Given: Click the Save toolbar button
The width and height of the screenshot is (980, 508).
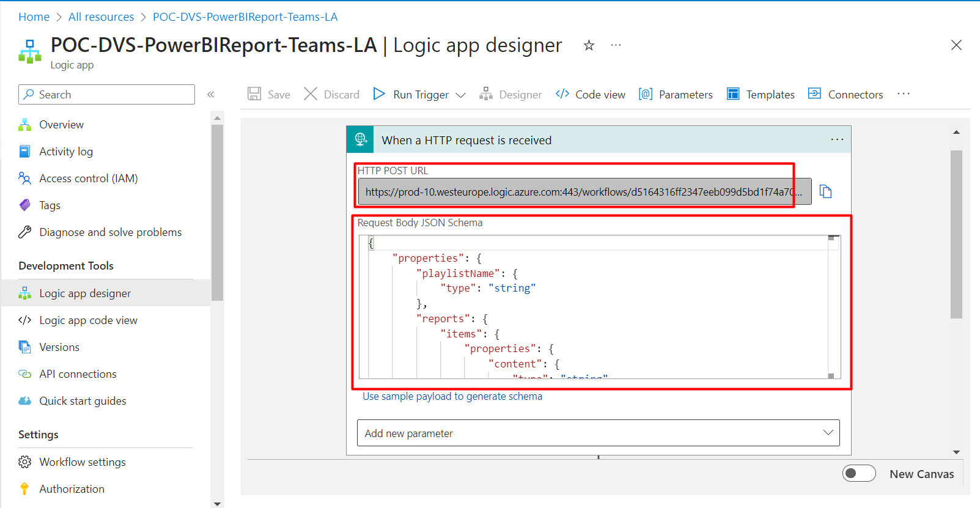Looking at the screenshot, I should click(x=269, y=94).
